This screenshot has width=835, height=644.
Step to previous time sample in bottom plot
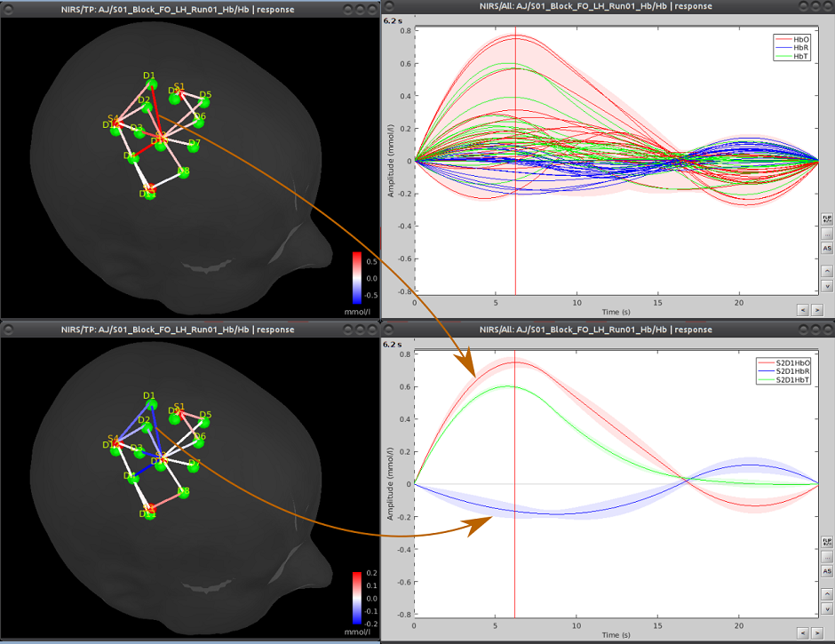[x=803, y=632]
